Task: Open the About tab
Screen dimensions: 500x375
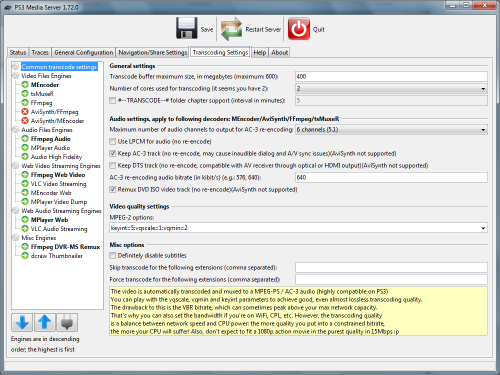Action: coord(279,52)
